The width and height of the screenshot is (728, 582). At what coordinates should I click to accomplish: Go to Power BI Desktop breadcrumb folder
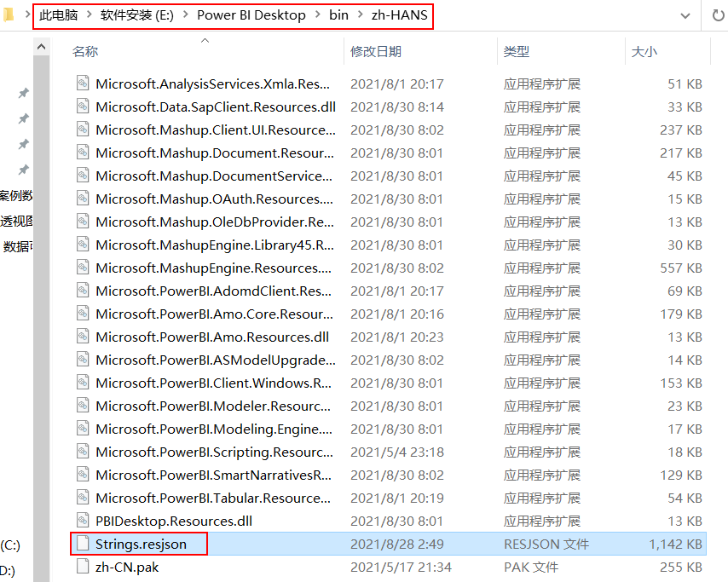[x=251, y=14]
